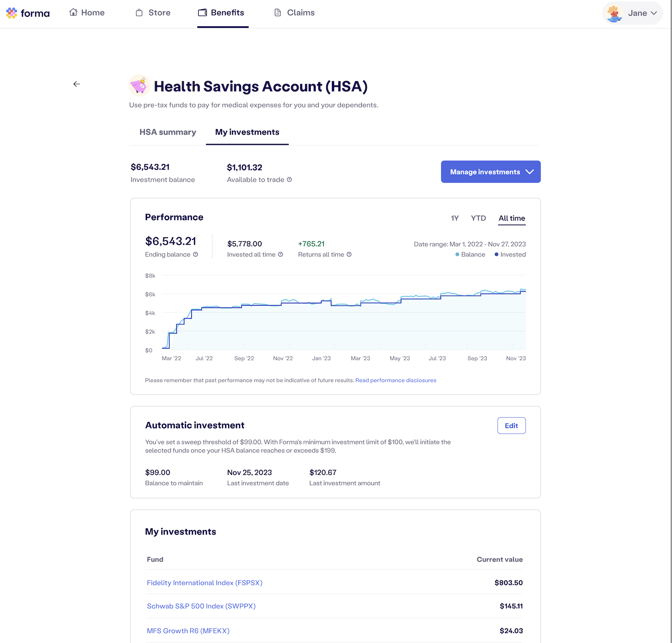Click the $1,101.32 available amount
672x643 pixels.
point(245,168)
